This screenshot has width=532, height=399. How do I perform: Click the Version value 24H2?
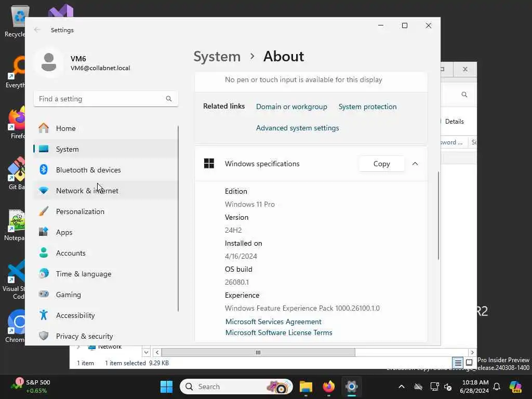point(233,230)
